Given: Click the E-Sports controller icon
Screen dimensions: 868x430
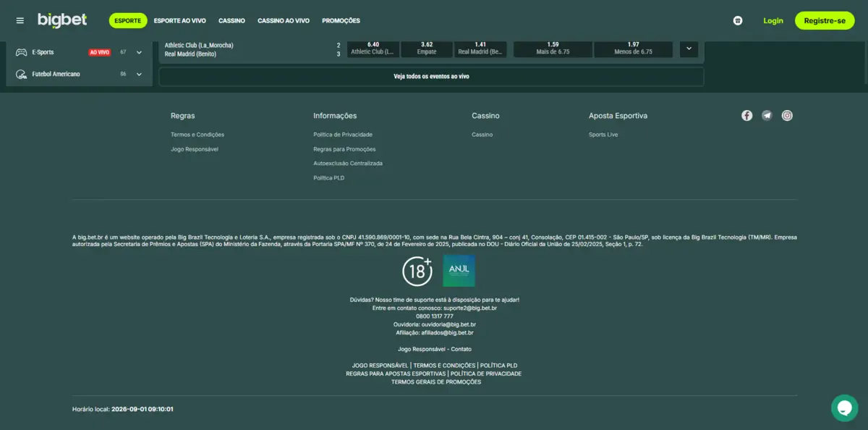Looking at the screenshot, I should click(22, 52).
